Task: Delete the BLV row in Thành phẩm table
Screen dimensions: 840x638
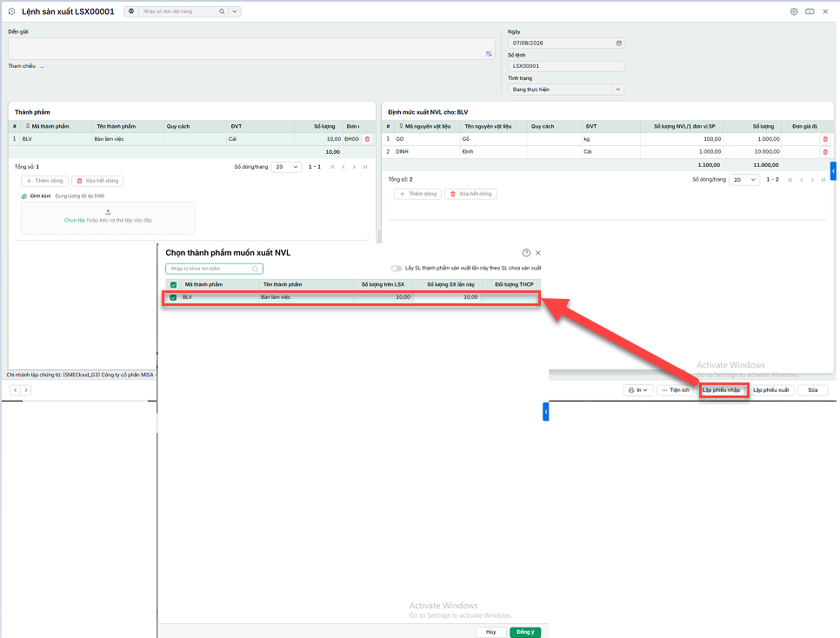Action: 367,139
